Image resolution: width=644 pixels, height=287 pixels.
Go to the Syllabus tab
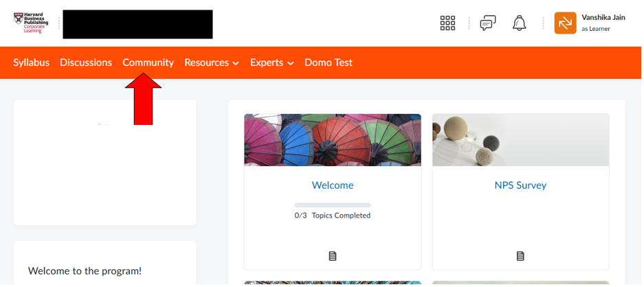[x=32, y=62]
